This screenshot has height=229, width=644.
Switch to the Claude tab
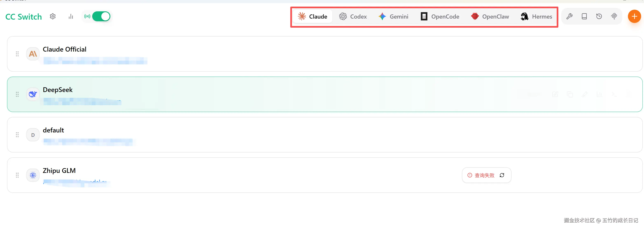tap(313, 17)
